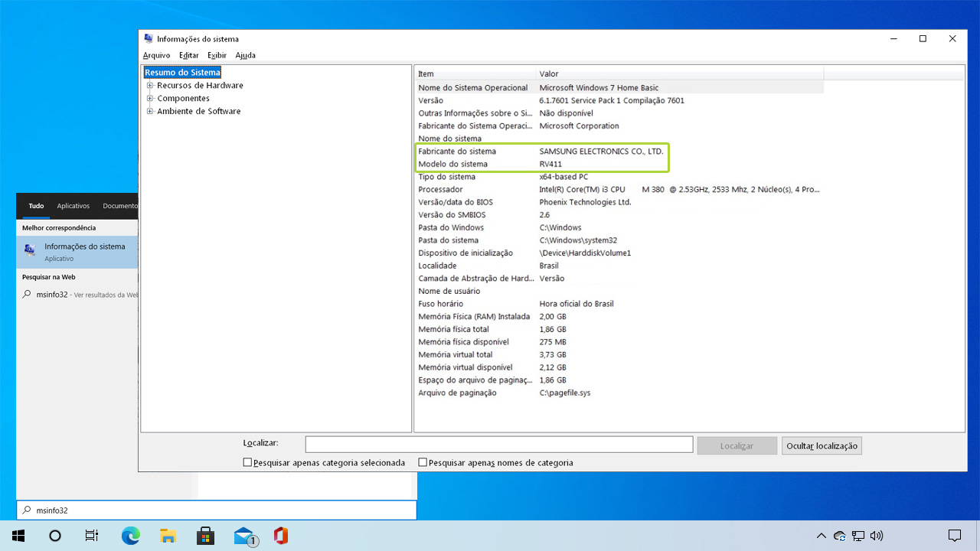This screenshot has width=980, height=551.
Task: Click the C:\pagefile.sys value
Action: click(x=565, y=393)
